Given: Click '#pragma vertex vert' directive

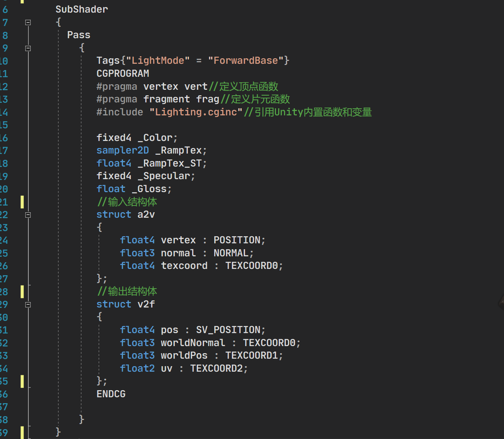Looking at the screenshot, I should [x=152, y=87].
